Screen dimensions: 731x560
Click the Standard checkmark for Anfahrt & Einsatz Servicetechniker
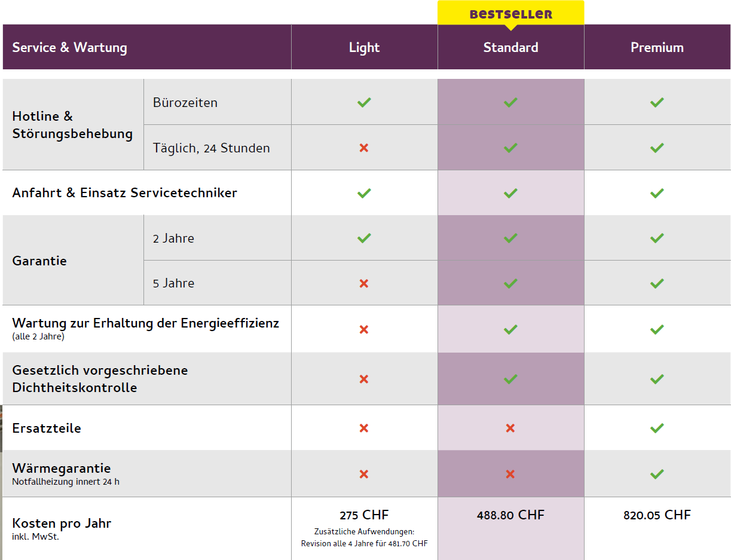pyautogui.click(x=510, y=193)
